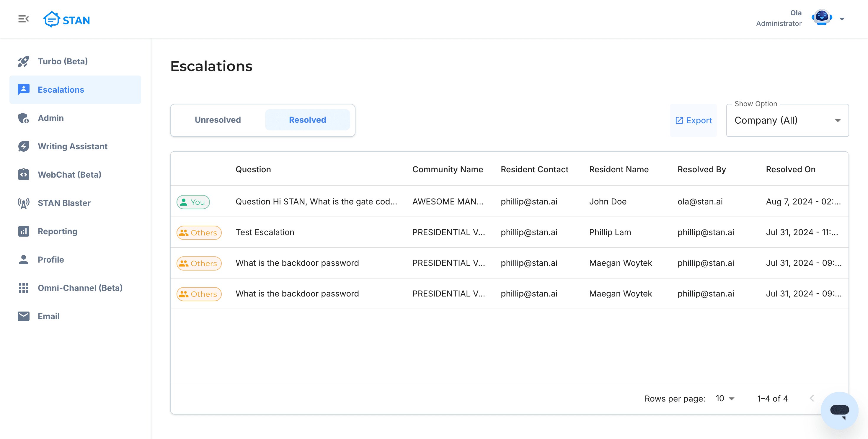Click the Turbo (Beta) rocket icon
This screenshot has width=868, height=439.
pyautogui.click(x=23, y=61)
